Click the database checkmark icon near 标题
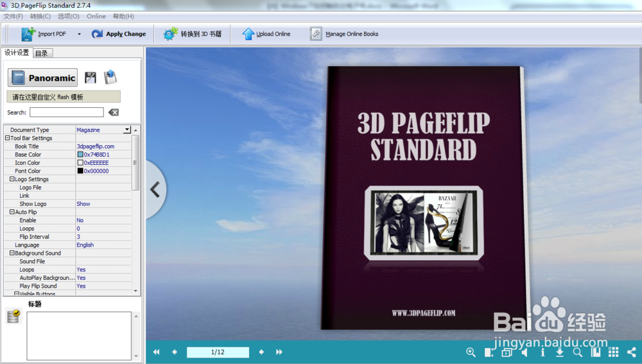 coord(13,316)
